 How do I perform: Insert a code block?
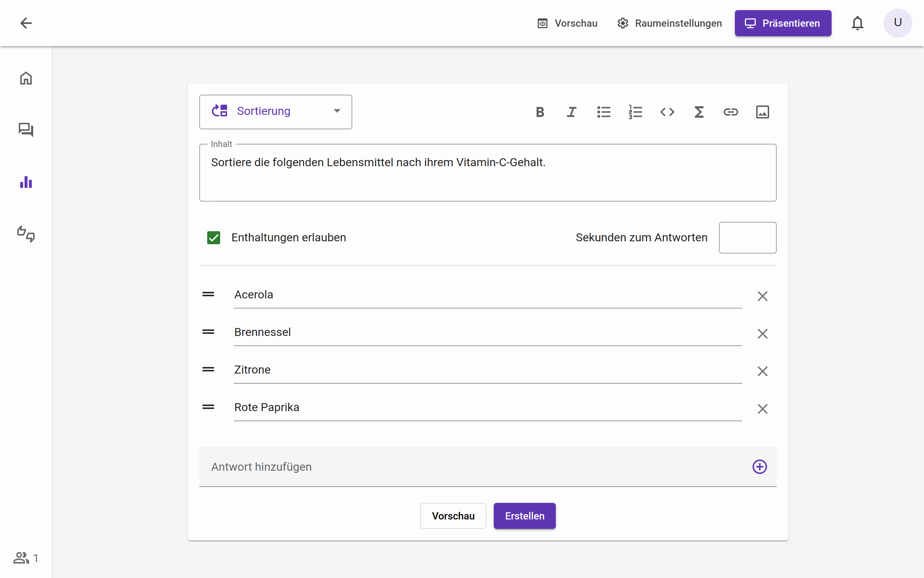coord(667,112)
